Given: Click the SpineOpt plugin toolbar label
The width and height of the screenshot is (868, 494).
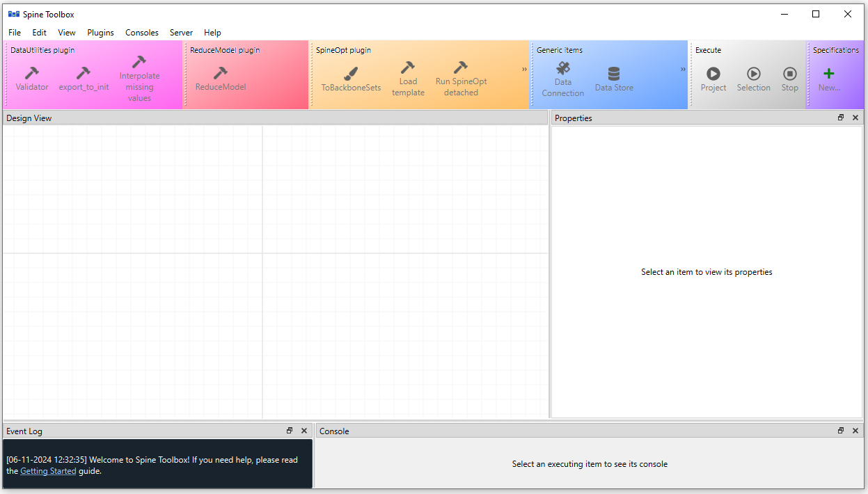Looking at the screenshot, I should pyautogui.click(x=343, y=50).
